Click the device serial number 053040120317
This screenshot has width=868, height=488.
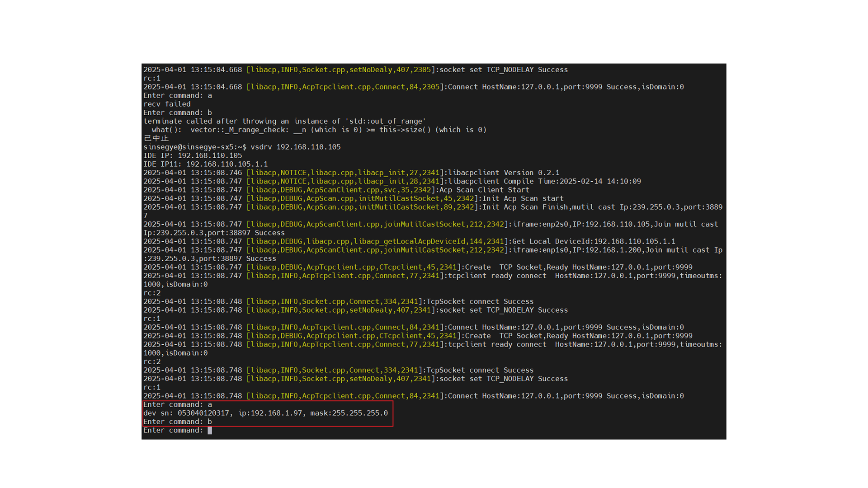pyautogui.click(x=203, y=413)
